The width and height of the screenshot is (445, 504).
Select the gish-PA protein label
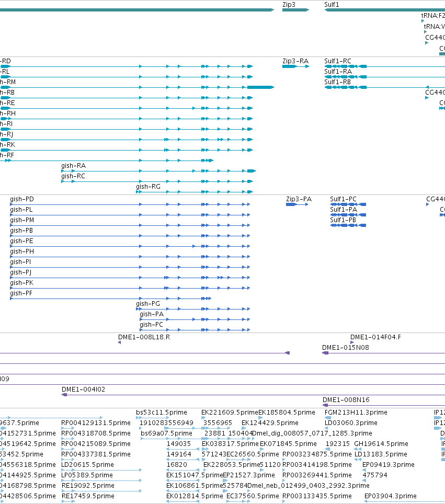[x=152, y=314]
